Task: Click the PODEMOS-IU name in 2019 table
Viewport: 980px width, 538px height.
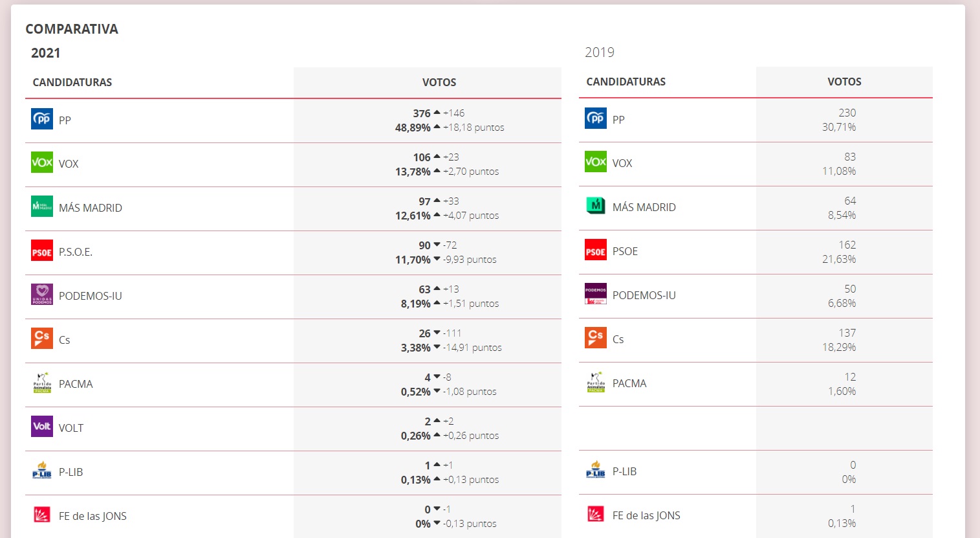Action: pos(644,295)
